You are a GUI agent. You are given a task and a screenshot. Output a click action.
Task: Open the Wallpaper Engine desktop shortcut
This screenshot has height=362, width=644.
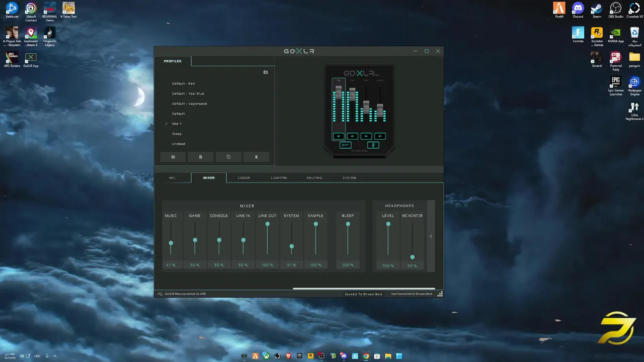tap(634, 86)
